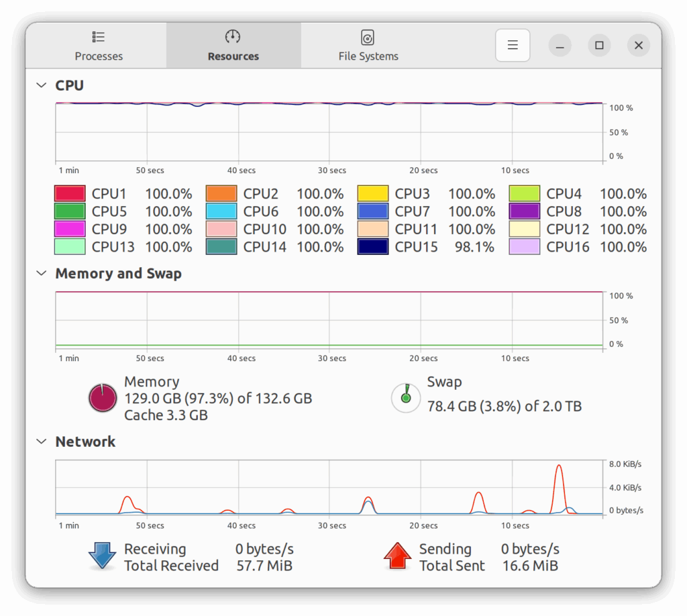687x616 pixels.
Task: Collapse the CPU section
Action: [42, 86]
